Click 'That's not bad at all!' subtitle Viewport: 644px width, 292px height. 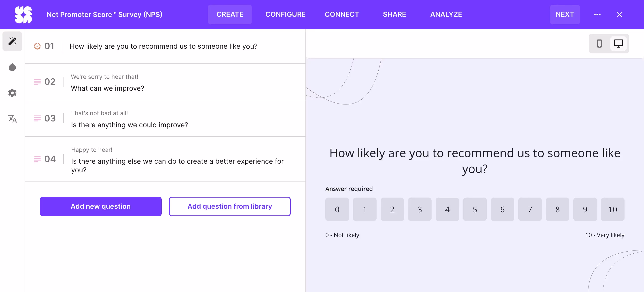tap(100, 113)
